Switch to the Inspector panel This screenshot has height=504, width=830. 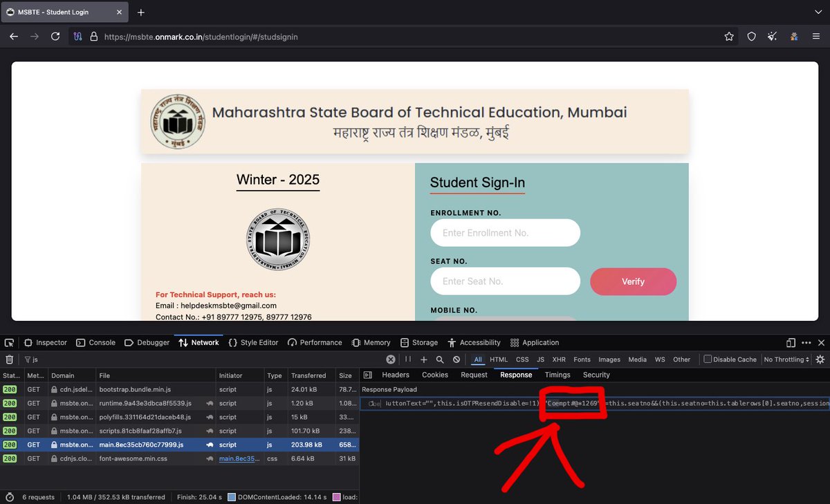click(x=46, y=342)
